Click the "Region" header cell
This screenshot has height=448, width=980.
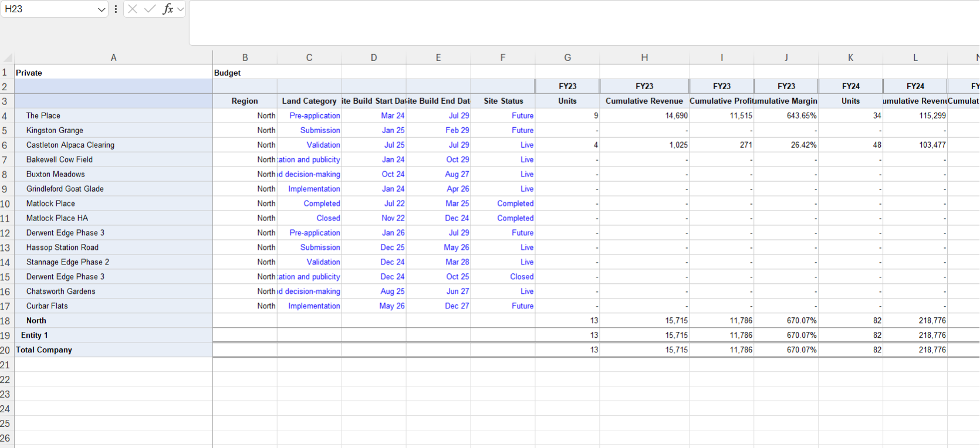tap(245, 101)
